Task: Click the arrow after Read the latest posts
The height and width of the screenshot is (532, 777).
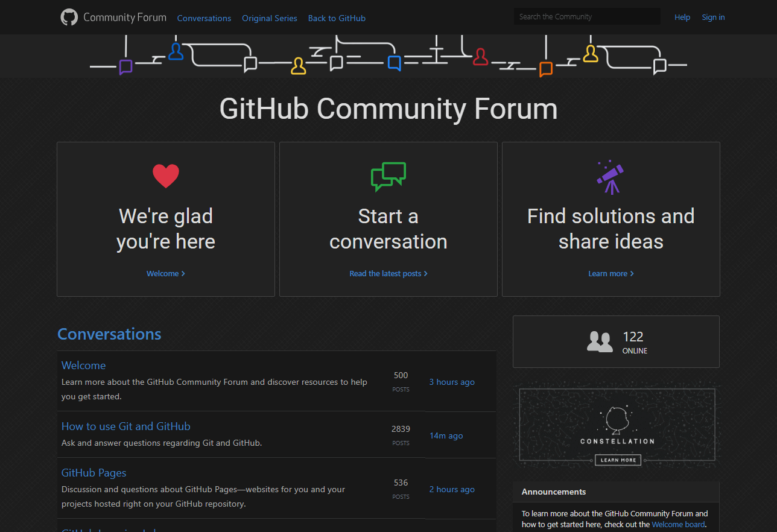Action: pos(425,274)
